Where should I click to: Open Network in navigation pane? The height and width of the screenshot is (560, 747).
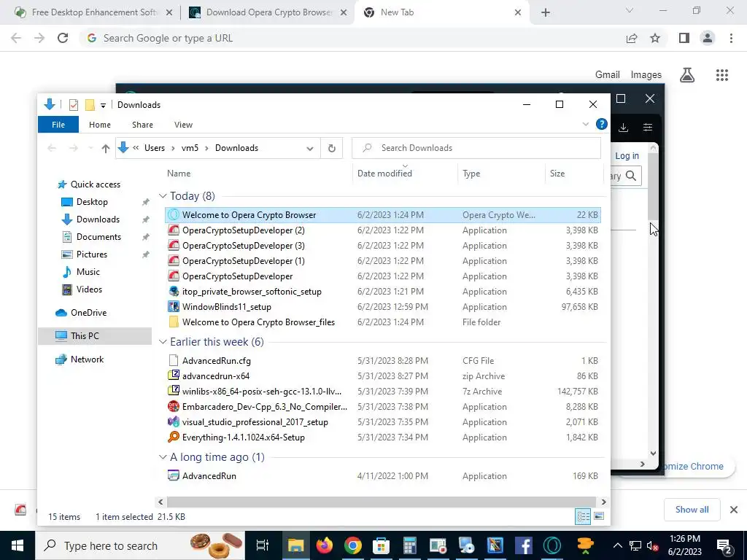[87, 359]
